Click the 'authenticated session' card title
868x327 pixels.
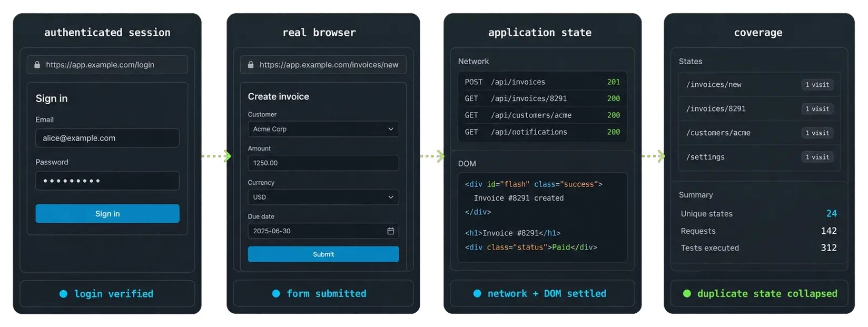click(x=107, y=33)
